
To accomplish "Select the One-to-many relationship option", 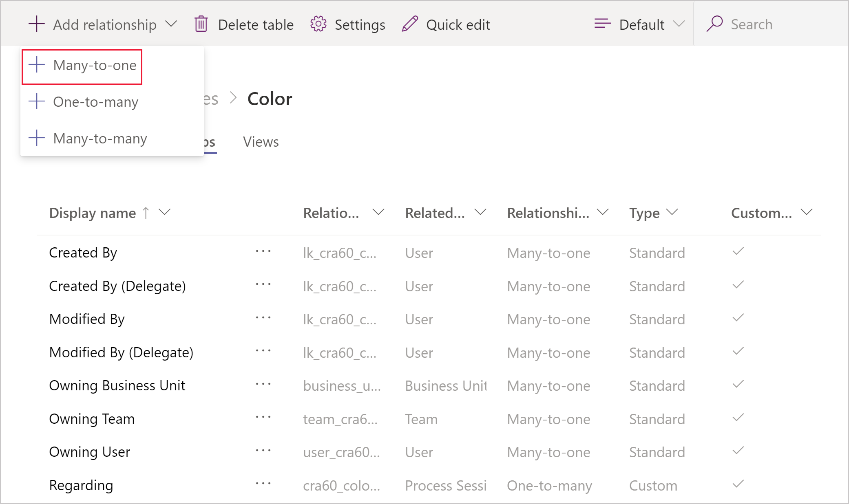I will (96, 101).
